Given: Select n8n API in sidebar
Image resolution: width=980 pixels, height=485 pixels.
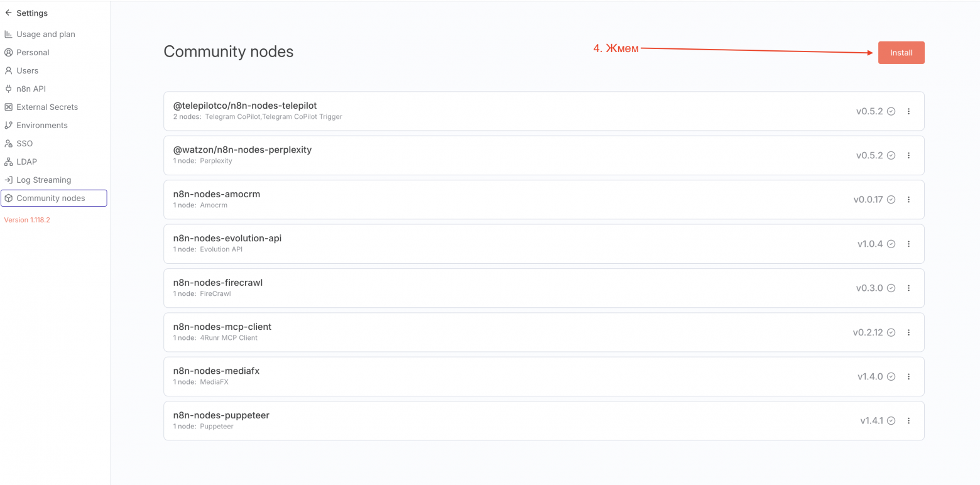Looking at the screenshot, I should click(31, 89).
